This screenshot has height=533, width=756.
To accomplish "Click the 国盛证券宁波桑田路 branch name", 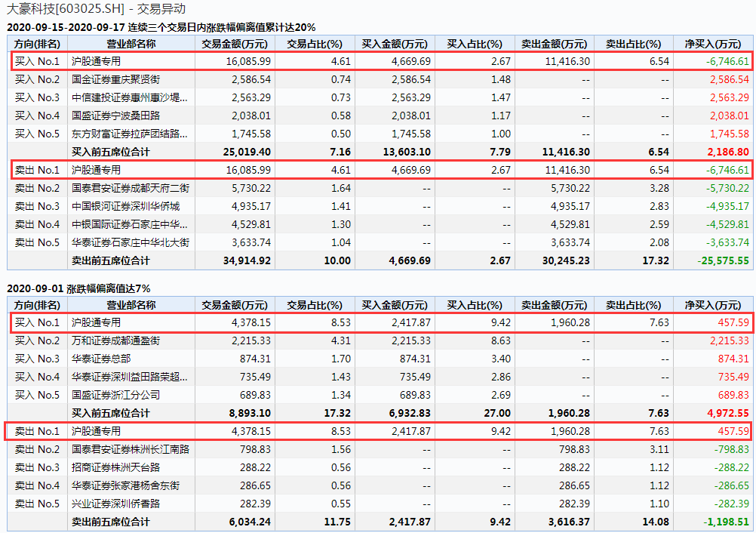I will coord(115,116).
